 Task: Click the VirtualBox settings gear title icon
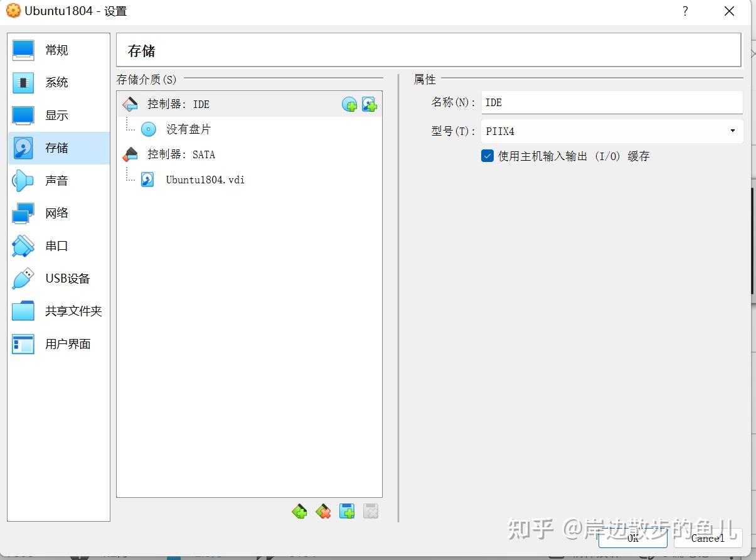13,11
